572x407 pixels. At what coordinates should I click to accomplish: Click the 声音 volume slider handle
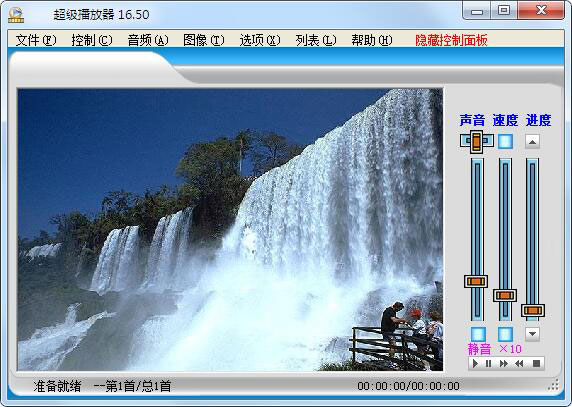pyautogui.click(x=476, y=281)
